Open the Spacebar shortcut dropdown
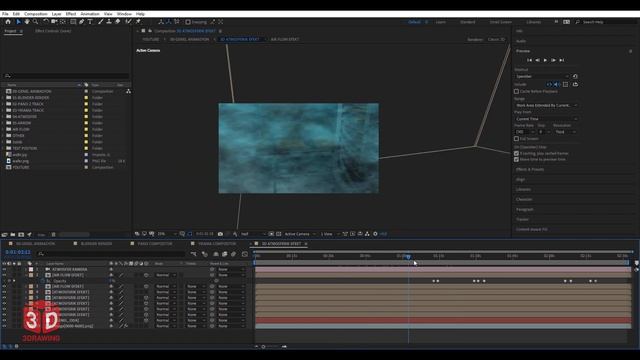This screenshot has width=640, height=360. click(x=542, y=76)
